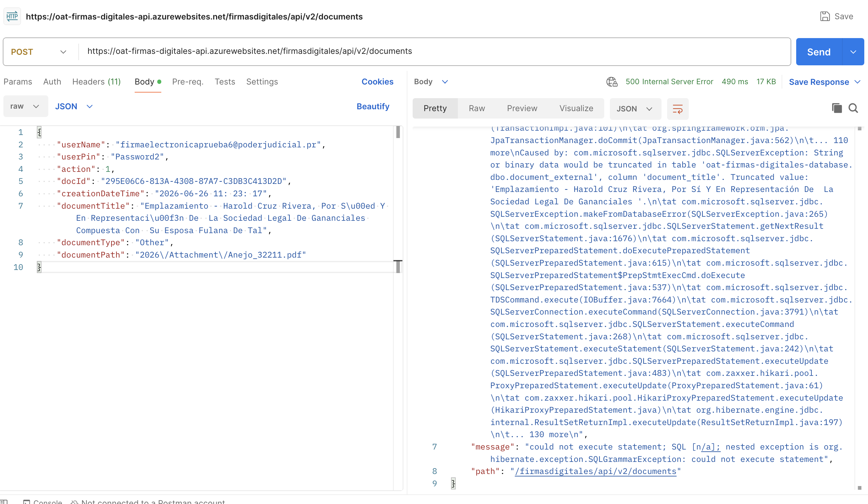Click the request editor vertical scrollbar thumb
This screenshot has width=868, height=504.
[398, 132]
